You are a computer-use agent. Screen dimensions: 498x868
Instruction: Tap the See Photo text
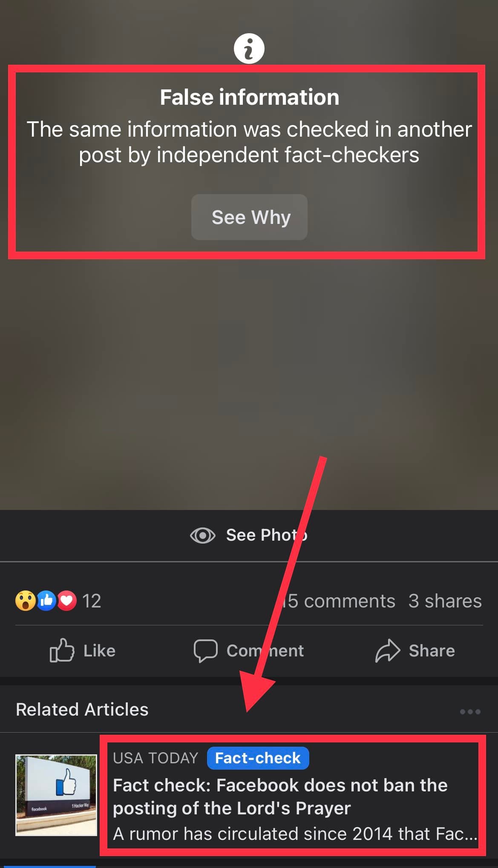[x=266, y=535]
